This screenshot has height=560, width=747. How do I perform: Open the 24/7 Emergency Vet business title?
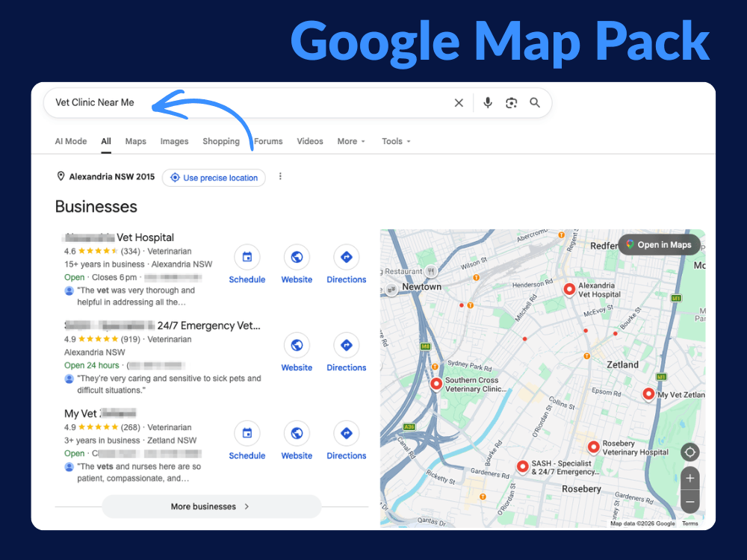(162, 326)
